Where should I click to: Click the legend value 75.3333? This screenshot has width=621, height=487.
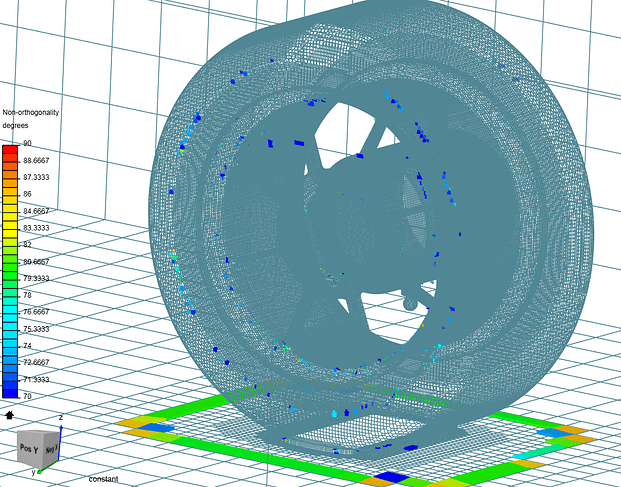[x=36, y=329]
